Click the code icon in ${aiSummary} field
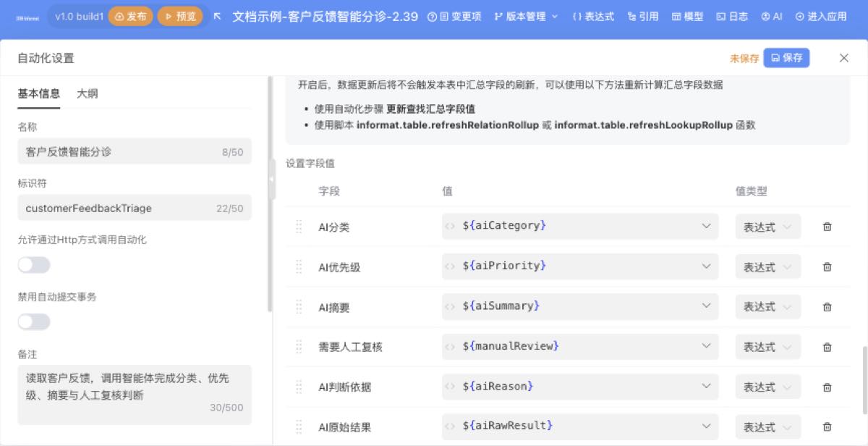The image size is (868, 446). click(x=450, y=306)
